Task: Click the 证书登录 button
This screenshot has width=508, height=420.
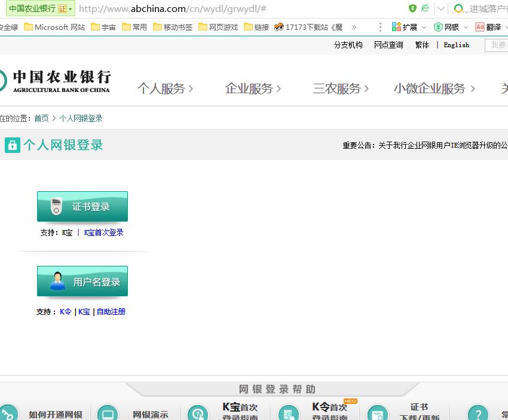Action: [x=82, y=206]
